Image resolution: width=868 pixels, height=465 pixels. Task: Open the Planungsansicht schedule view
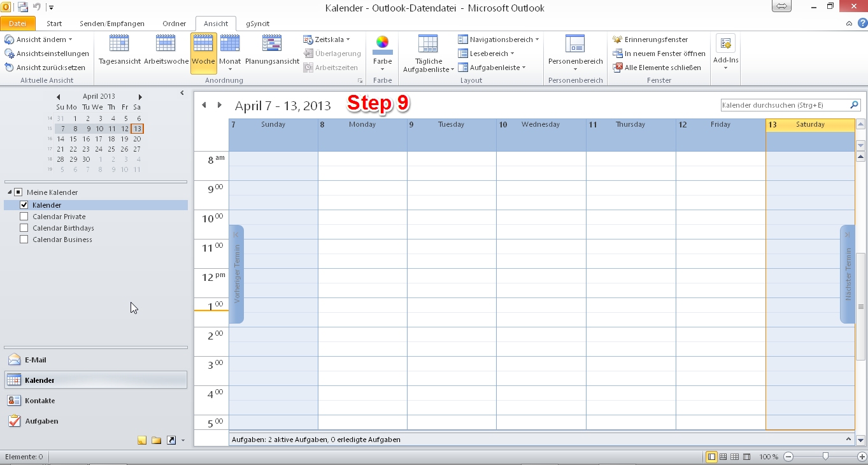[x=272, y=50]
